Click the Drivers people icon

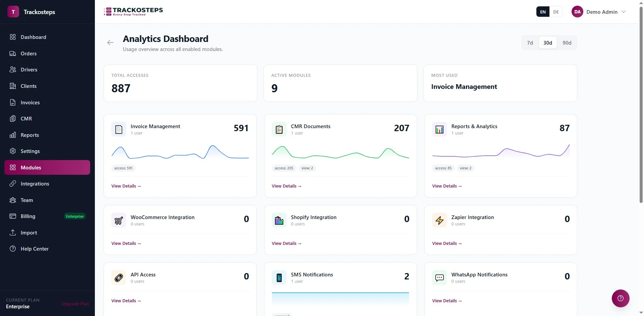tap(13, 69)
